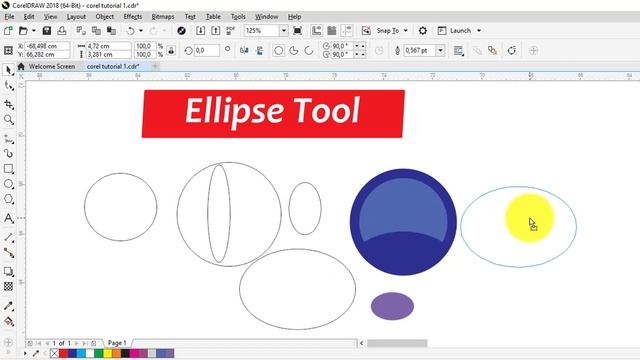640x360 pixels.
Task: Select the Drop Shadow tool
Action: coord(8,271)
